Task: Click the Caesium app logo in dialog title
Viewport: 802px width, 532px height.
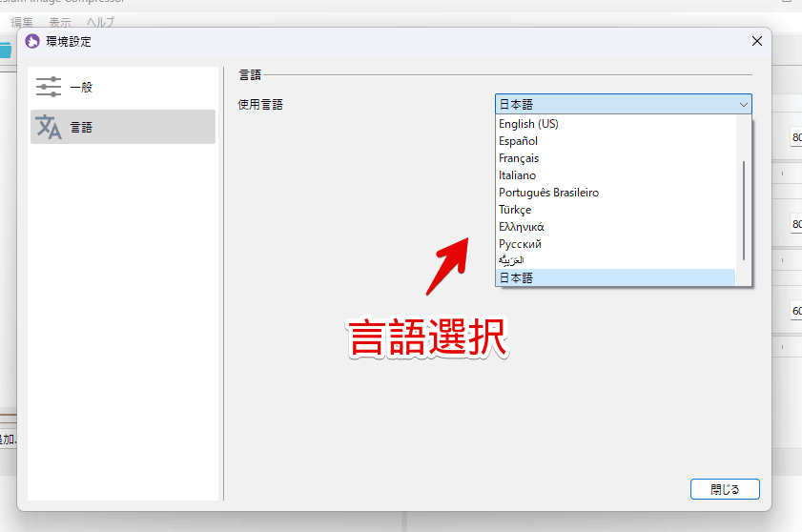Action: pyautogui.click(x=32, y=41)
